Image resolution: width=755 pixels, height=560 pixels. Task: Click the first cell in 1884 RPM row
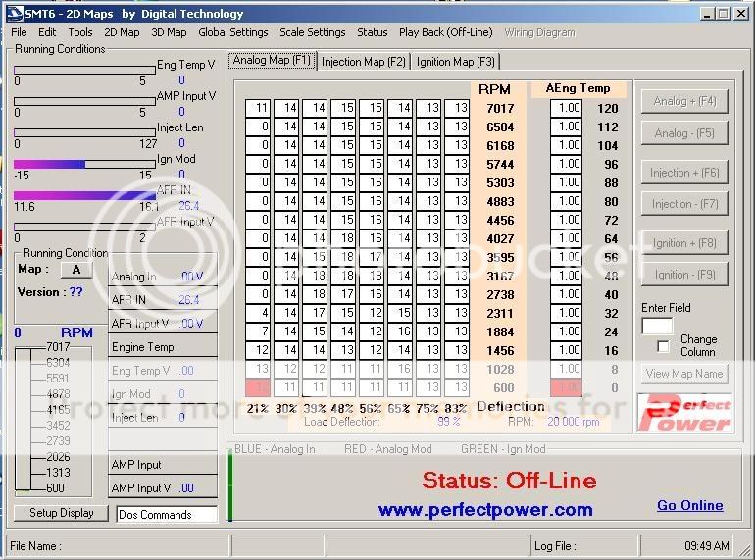tap(258, 331)
